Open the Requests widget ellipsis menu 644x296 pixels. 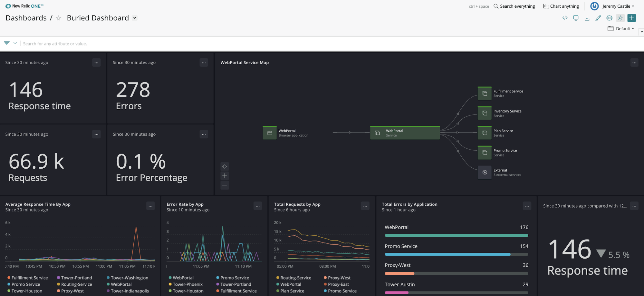click(96, 134)
